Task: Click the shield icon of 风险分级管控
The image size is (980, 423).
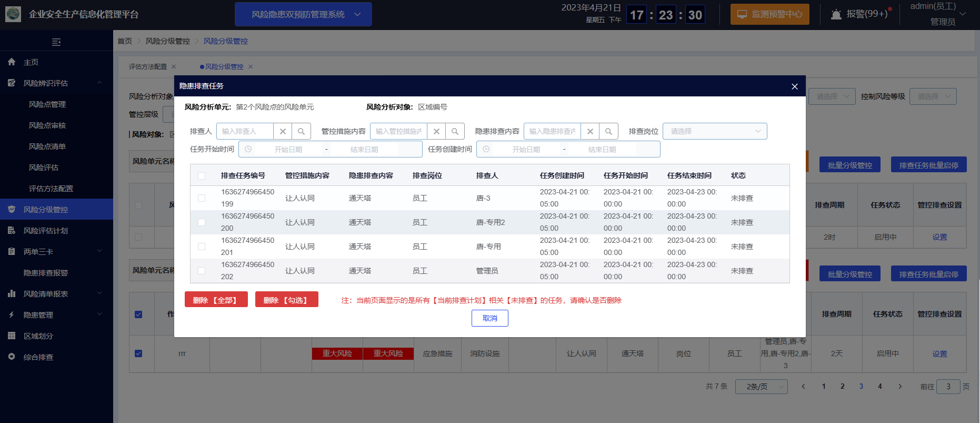Action: click(12, 210)
